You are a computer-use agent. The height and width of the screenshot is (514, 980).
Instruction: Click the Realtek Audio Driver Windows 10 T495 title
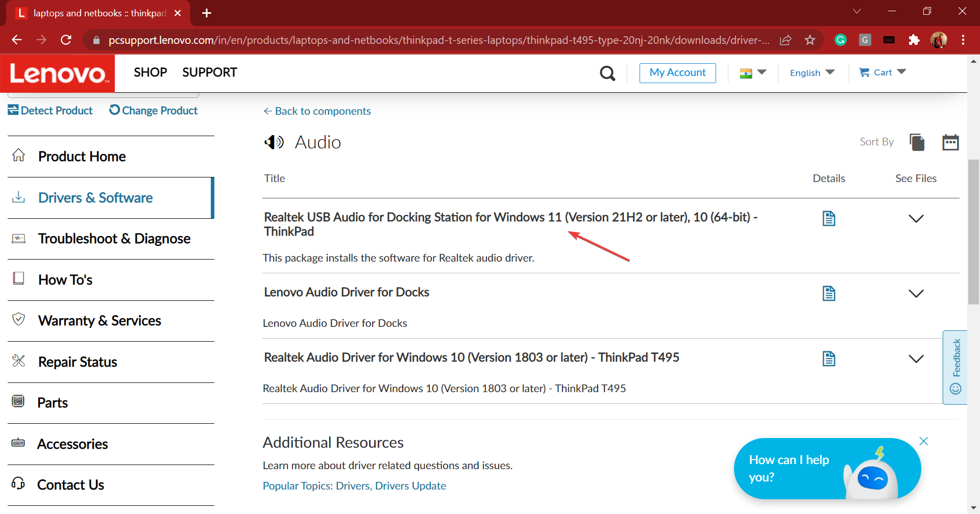pos(472,357)
